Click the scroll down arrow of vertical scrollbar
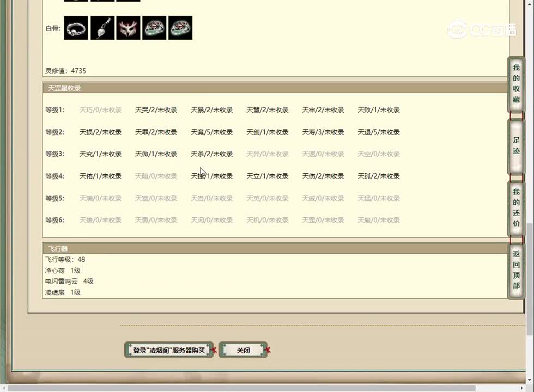This screenshot has height=392, width=534. (529, 380)
